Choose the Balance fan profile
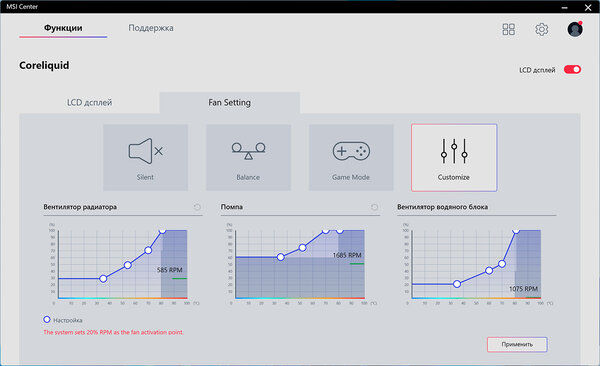 point(248,157)
